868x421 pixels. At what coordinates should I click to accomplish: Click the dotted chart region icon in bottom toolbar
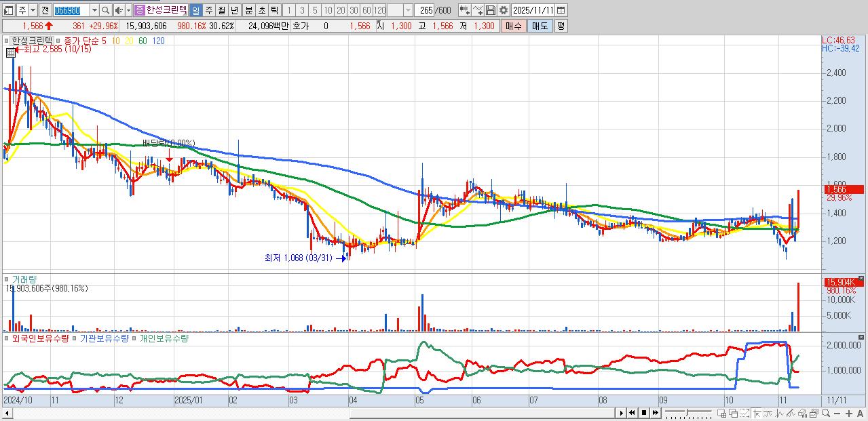(745, 413)
